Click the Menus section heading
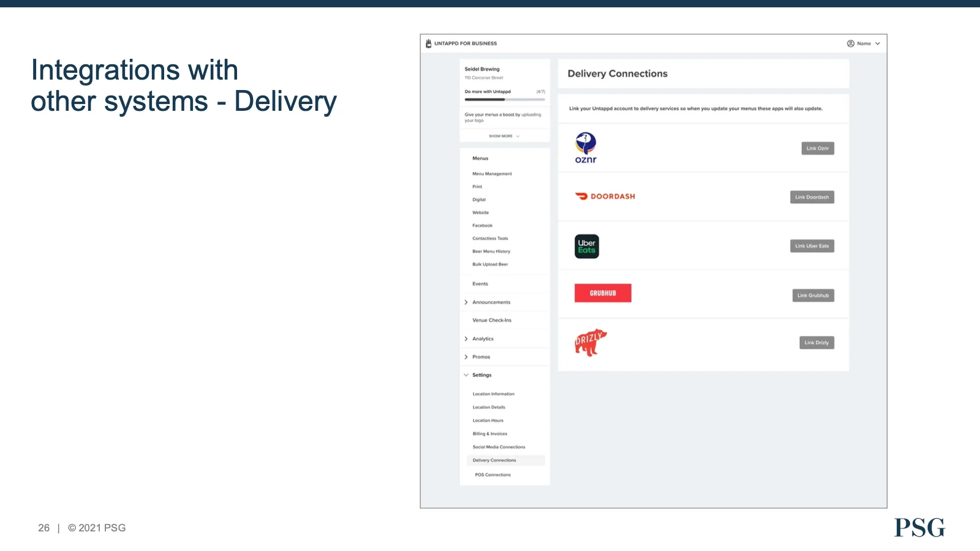The width and height of the screenshot is (980, 551). click(480, 159)
